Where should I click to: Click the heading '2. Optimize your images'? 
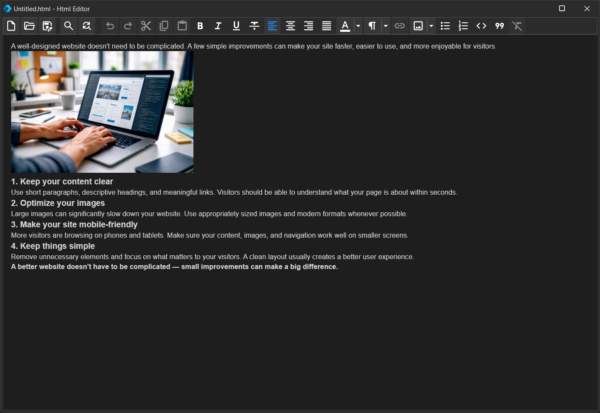coord(58,203)
